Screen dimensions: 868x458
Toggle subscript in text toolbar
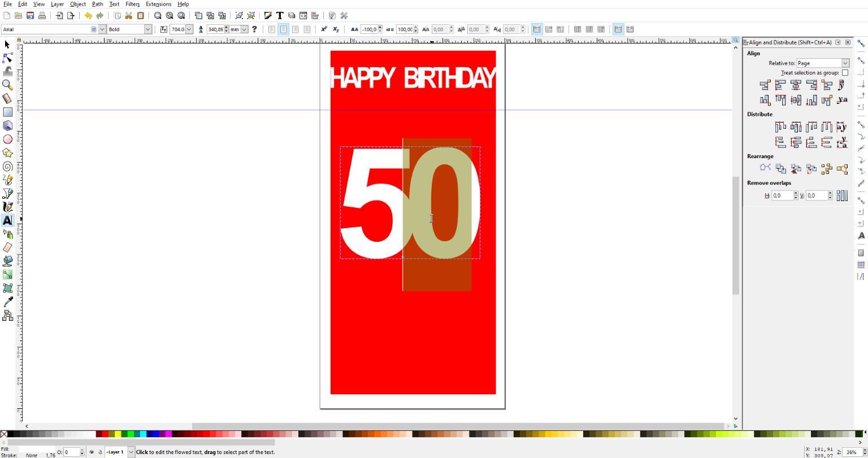[336, 29]
